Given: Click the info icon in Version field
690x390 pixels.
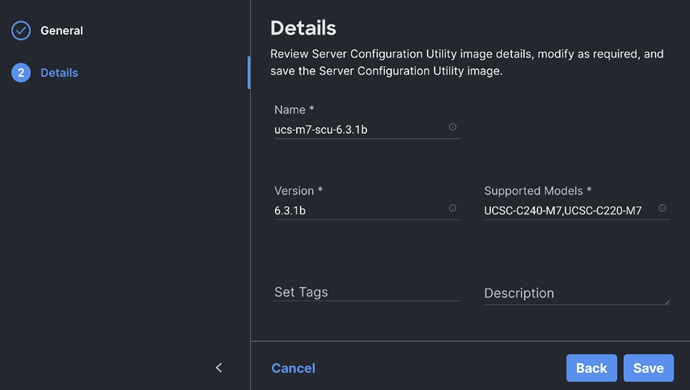Looking at the screenshot, I should click(452, 208).
